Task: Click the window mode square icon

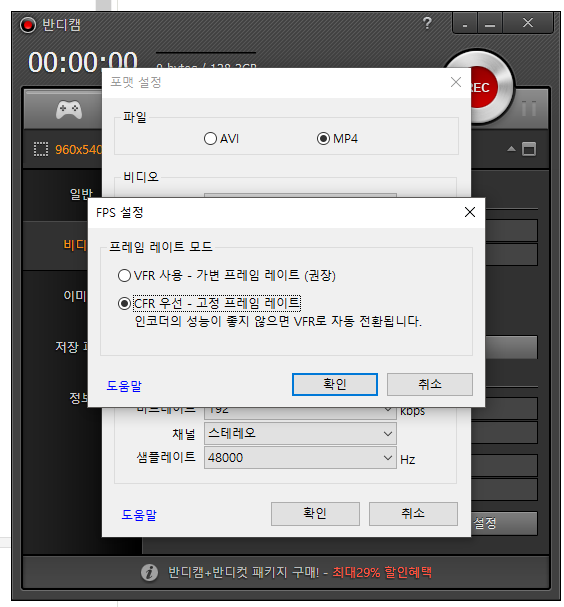Action: point(529,149)
